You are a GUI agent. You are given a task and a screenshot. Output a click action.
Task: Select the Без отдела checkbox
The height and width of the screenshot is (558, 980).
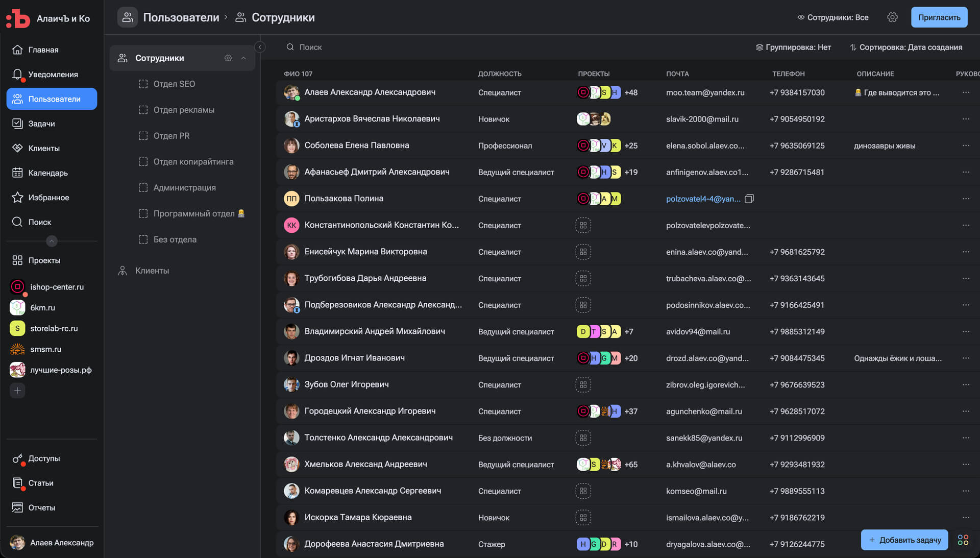point(143,239)
